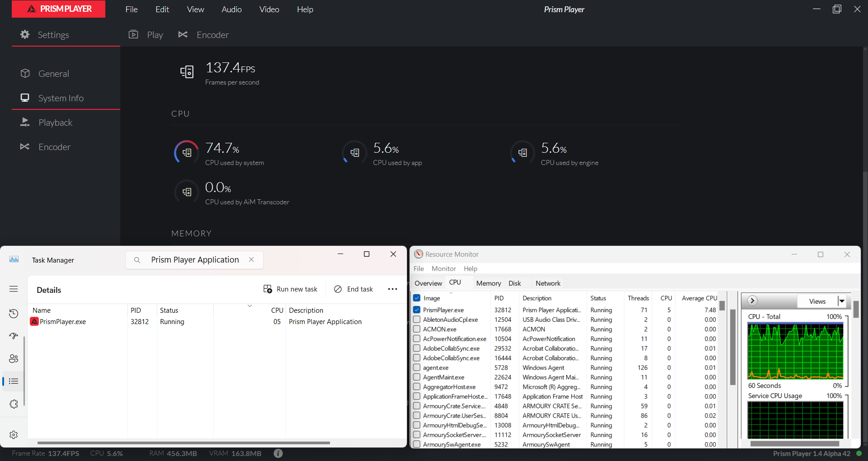Open Users page in Task Manager sidebar
The width and height of the screenshot is (868, 461).
pyautogui.click(x=14, y=358)
